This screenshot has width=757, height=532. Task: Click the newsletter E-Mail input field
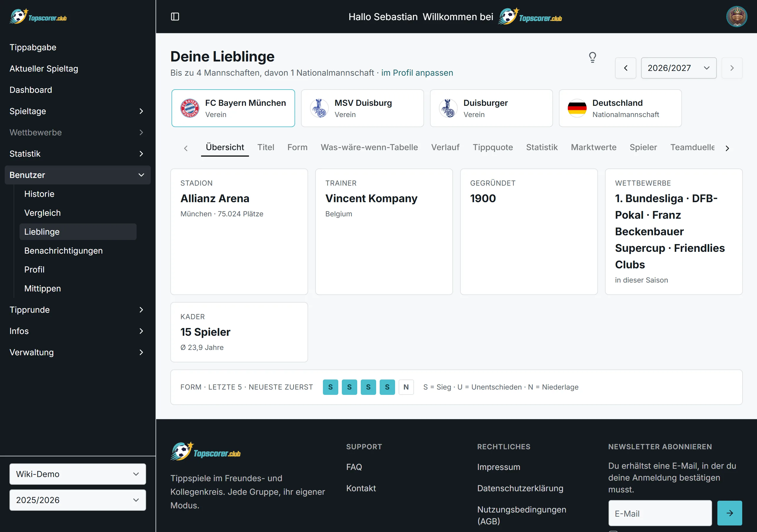pos(660,513)
